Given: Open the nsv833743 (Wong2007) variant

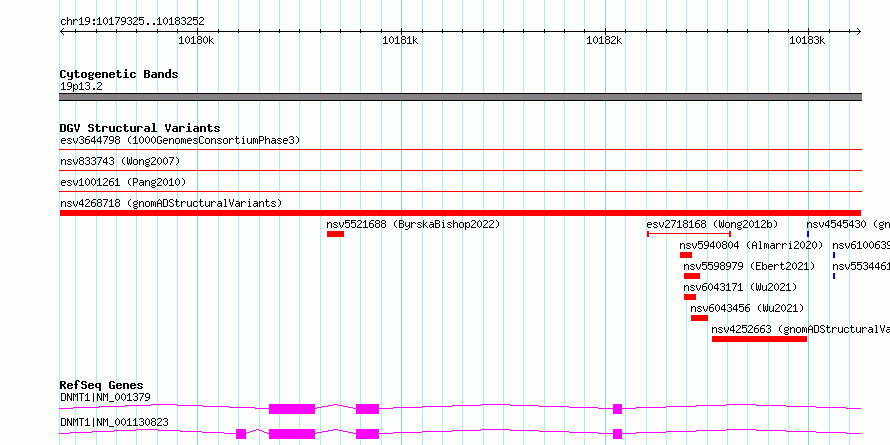Looking at the screenshot, I should coord(120,162).
